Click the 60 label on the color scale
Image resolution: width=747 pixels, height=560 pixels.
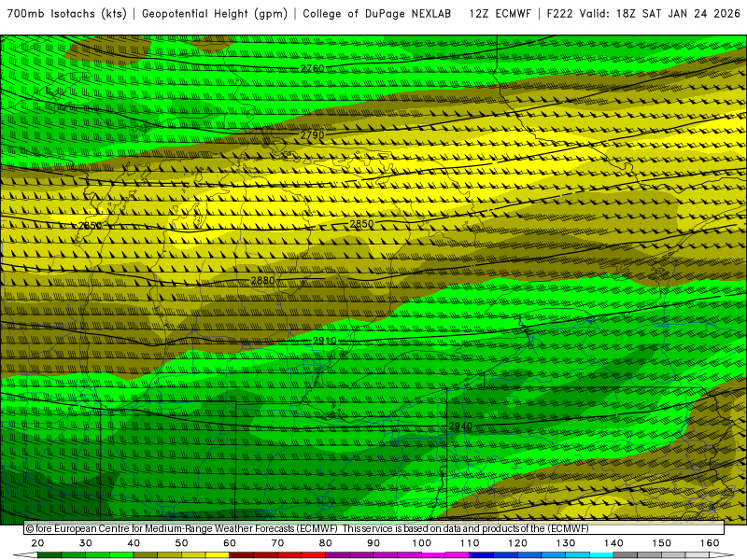(x=230, y=543)
